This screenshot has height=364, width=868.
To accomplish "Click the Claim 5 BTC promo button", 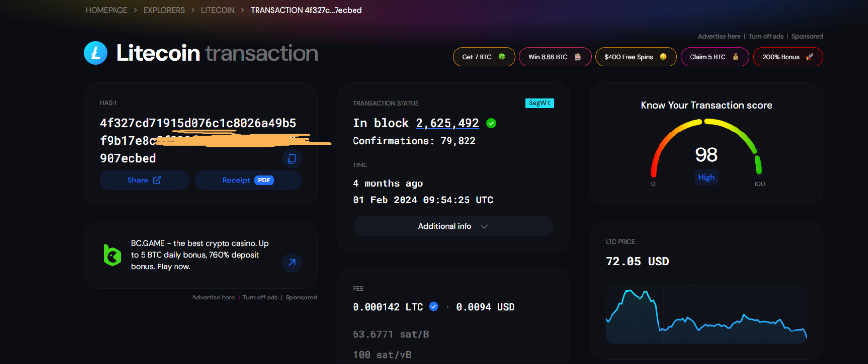I will [x=715, y=57].
